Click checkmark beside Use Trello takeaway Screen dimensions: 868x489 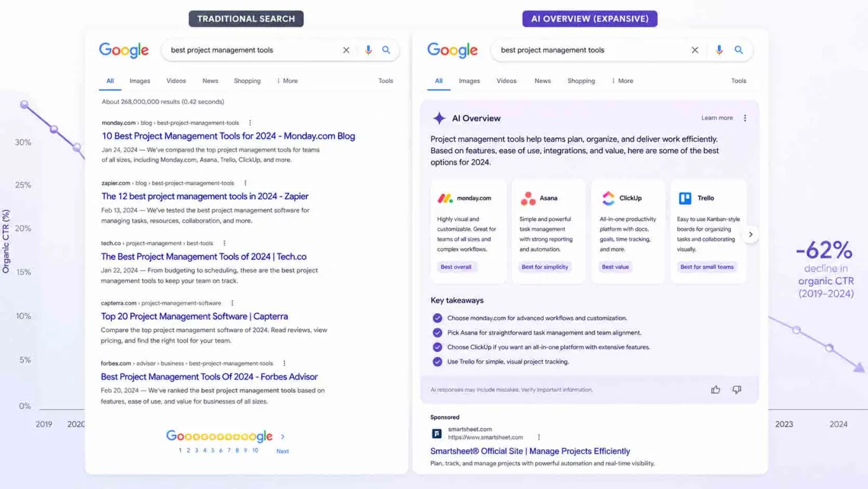point(438,362)
